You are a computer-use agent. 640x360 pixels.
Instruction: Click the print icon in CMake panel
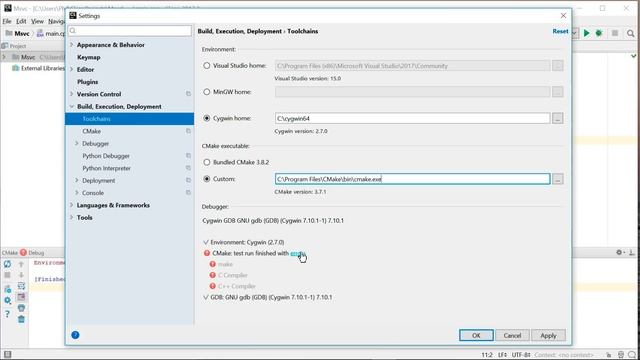coord(21,308)
